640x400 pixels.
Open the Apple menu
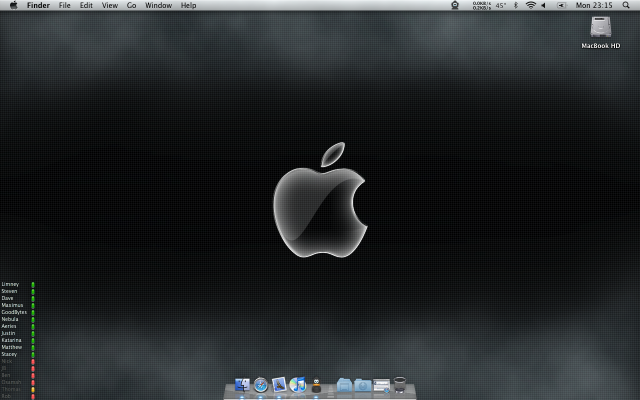[13, 5]
